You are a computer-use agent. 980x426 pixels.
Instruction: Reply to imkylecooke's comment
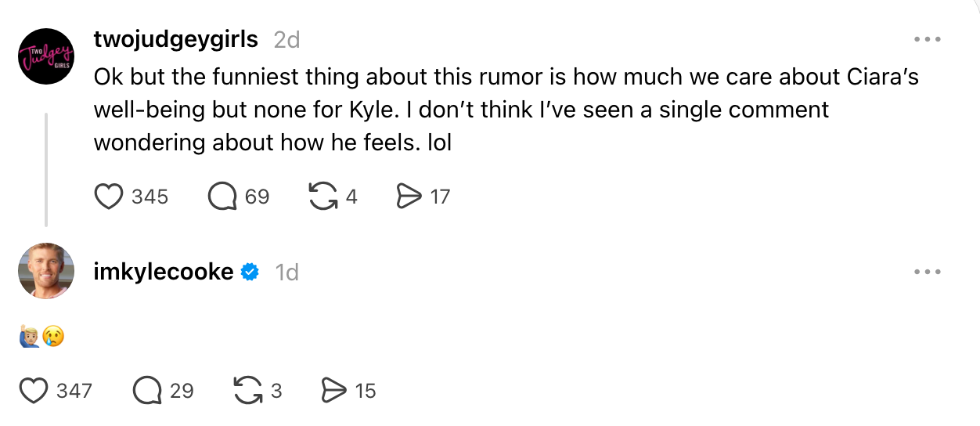pyautogui.click(x=147, y=390)
